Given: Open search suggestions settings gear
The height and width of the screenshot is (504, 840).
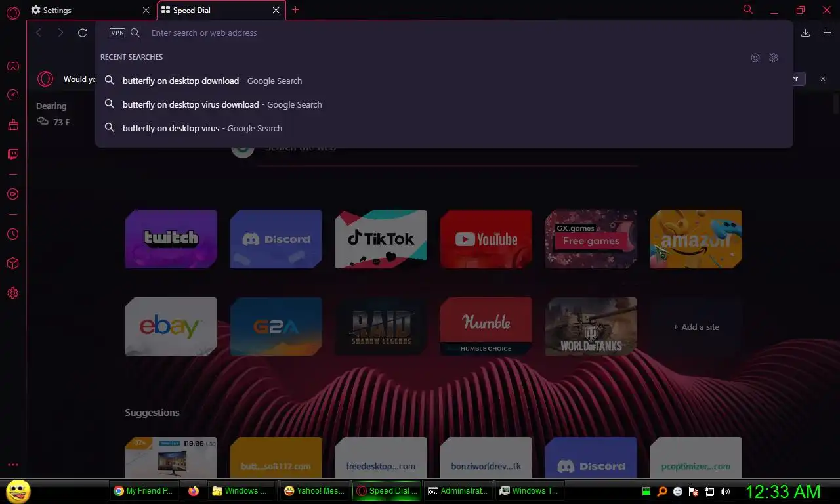Looking at the screenshot, I should tap(774, 58).
